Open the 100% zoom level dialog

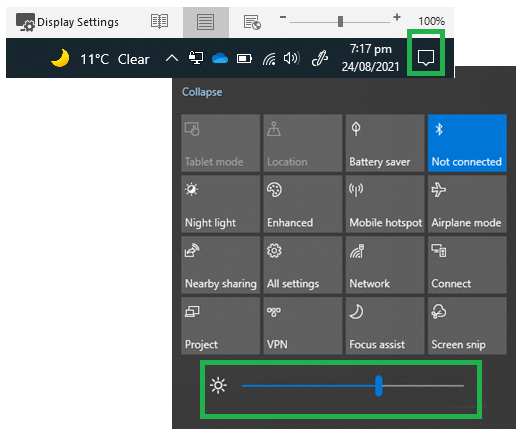[x=431, y=21]
